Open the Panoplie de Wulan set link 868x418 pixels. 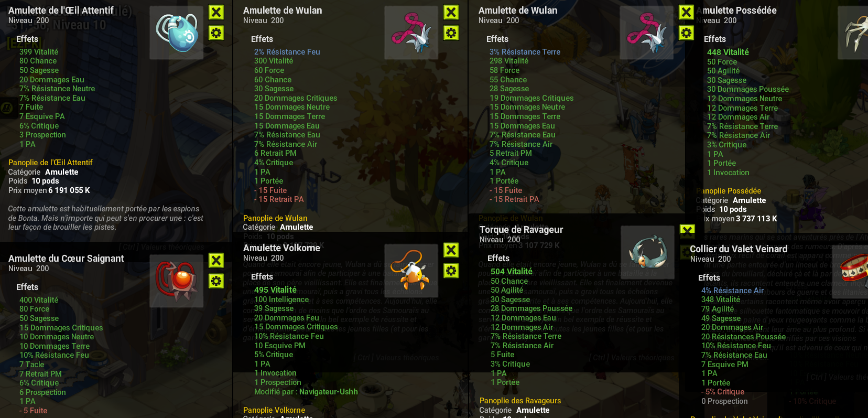pyautogui.click(x=275, y=218)
